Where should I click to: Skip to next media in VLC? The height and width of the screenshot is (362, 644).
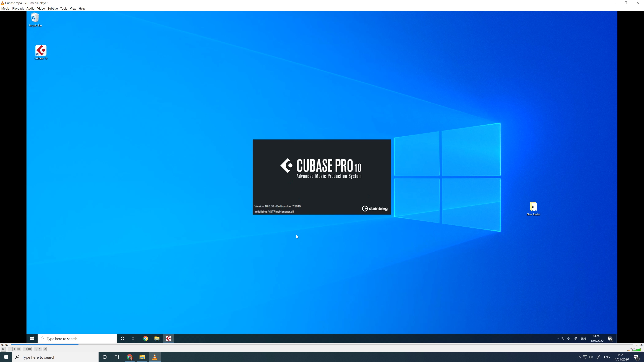[x=19, y=349]
